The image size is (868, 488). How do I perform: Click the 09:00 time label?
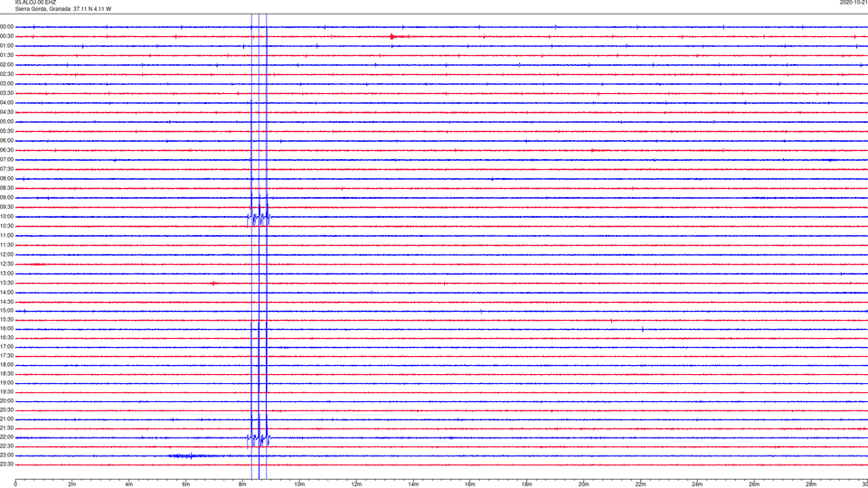(7, 198)
